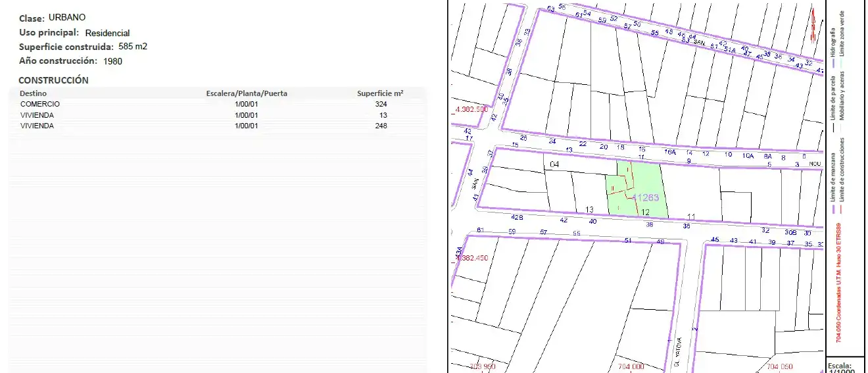Click the 'Año construcción:' label
This screenshot has height=373, width=868.
coord(59,61)
